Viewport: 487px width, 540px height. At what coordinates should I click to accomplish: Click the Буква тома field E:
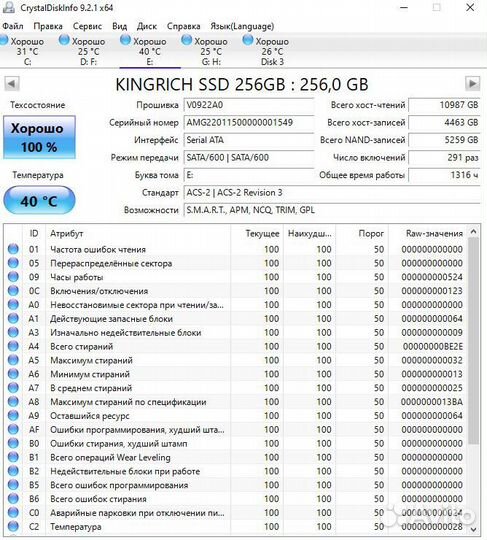click(249, 175)
